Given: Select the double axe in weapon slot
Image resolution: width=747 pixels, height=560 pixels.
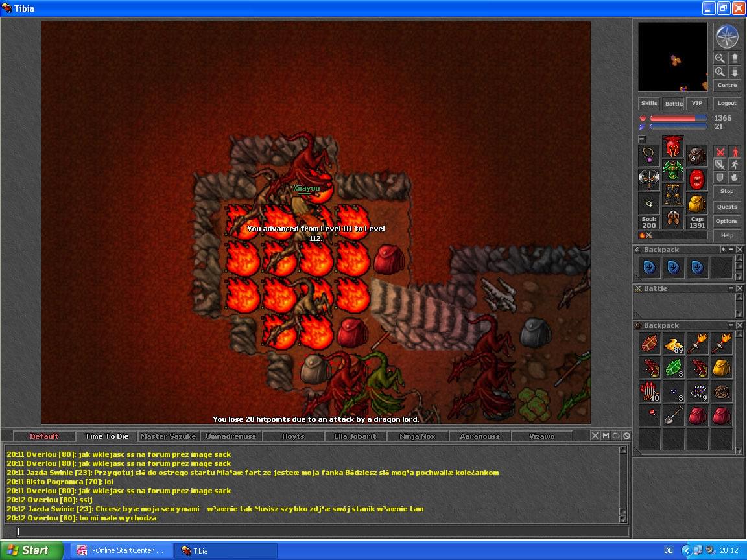Looking at the screenshot, I should [649, 179].
